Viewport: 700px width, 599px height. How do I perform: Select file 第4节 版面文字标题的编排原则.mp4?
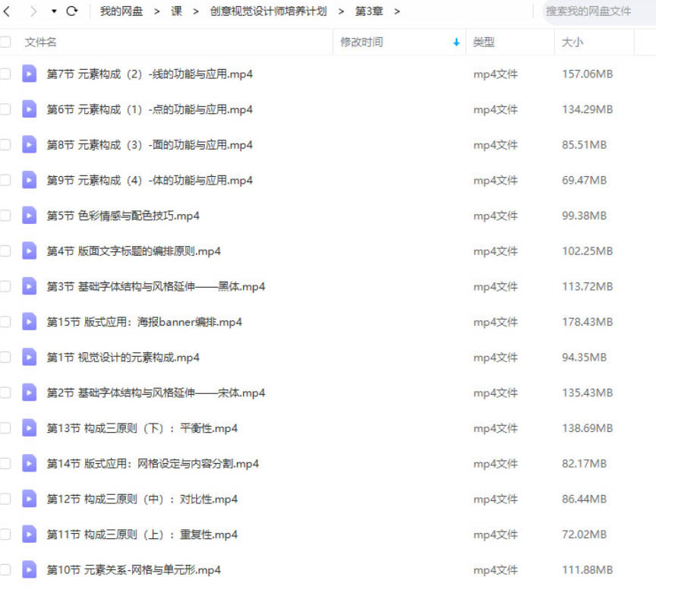coord(134,251)
